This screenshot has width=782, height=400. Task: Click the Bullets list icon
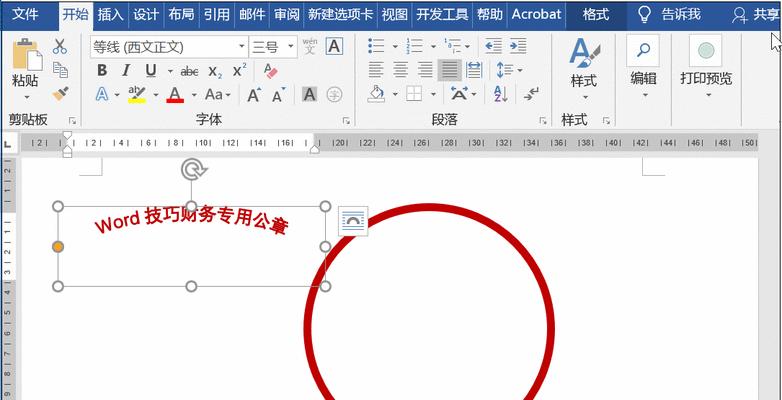(376, 46)
